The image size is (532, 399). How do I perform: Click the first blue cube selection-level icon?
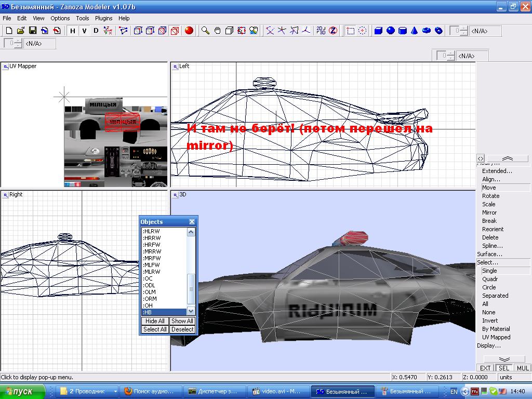pos(138,31)
